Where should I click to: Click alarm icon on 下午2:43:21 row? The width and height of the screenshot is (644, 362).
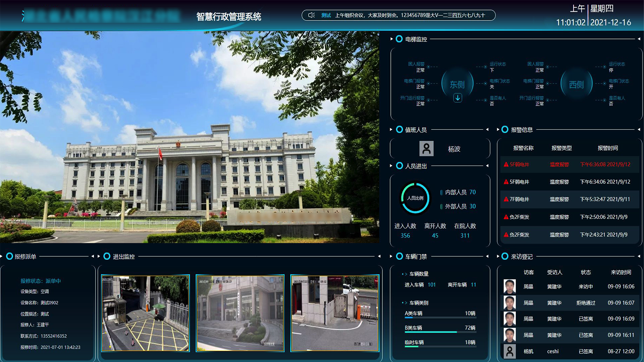[x=506, y=235]
